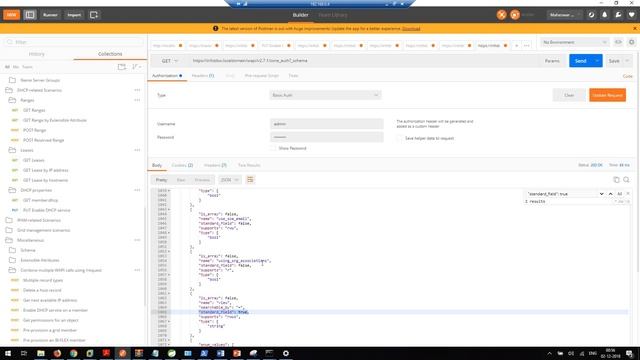Expand the IPAM-related Scenarios collection

click(x=39, y=220)
